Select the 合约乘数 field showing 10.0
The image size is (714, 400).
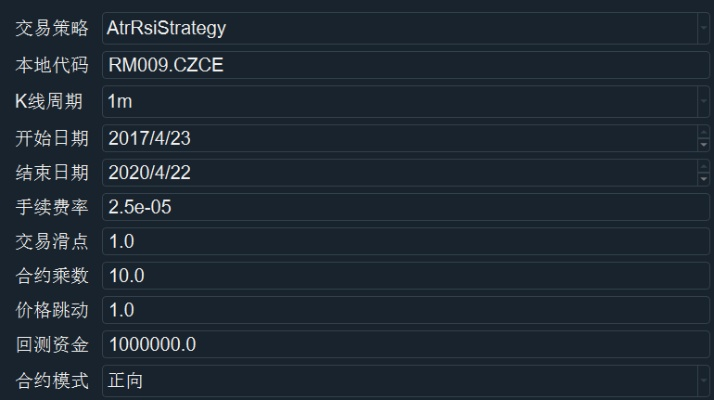(400, 275)
